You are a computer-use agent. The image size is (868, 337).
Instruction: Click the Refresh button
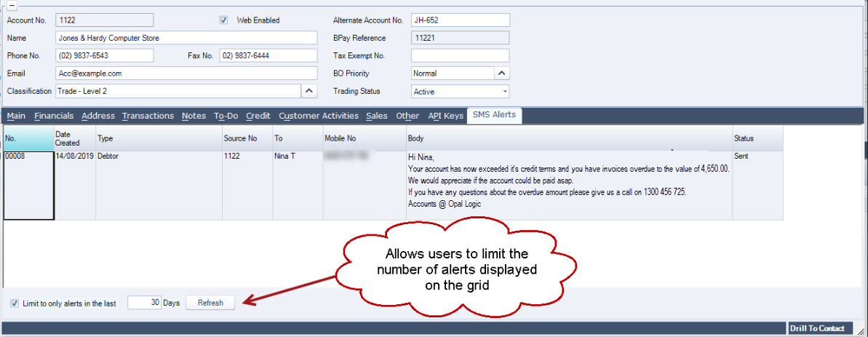pos(210,303)
